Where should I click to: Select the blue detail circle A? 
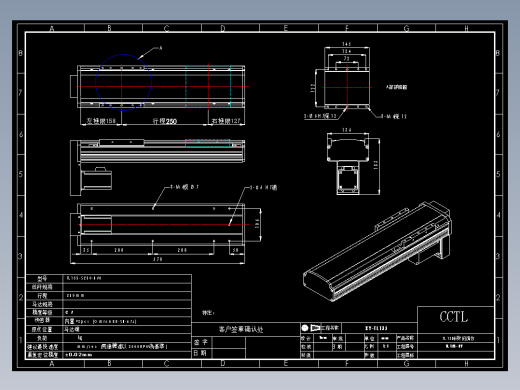123,82
